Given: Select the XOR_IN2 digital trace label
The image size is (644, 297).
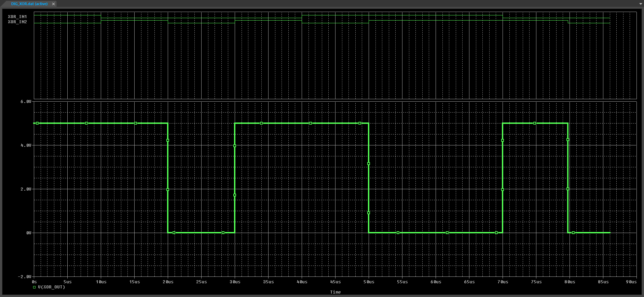Looking at the screenshot, I should [x=17, y=22].
